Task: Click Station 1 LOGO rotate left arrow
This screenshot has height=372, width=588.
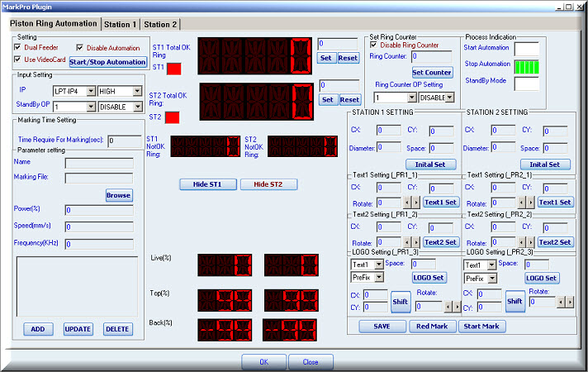Action: tap(448, 306)
